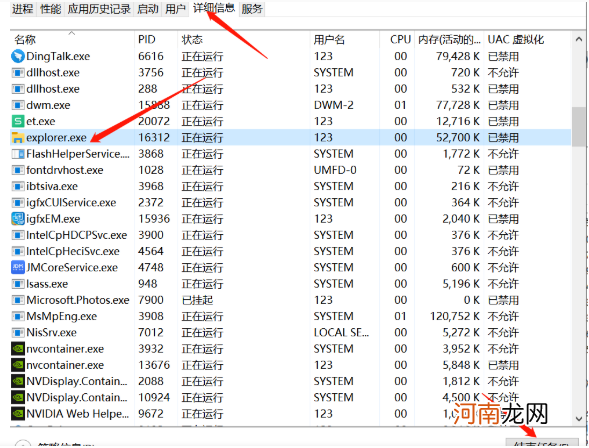Click memory value 120,752 K
This screenshot has height=448, width=589.
[455, 316]
